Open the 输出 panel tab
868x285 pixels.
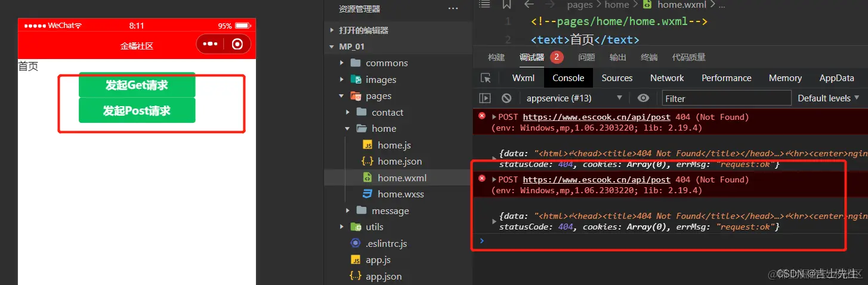(x=617, y=57)
